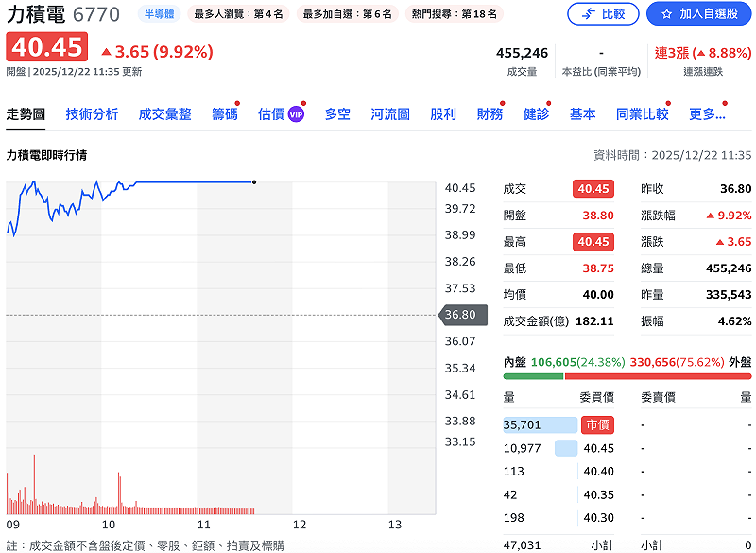This screenshot has height=553, width=756.
Task: Click the red 成交 price badge showing 40.45
Action: (593, 188)
